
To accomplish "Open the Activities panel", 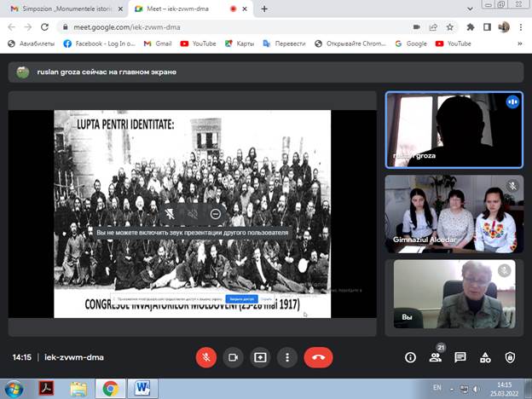I will [485, 357].
